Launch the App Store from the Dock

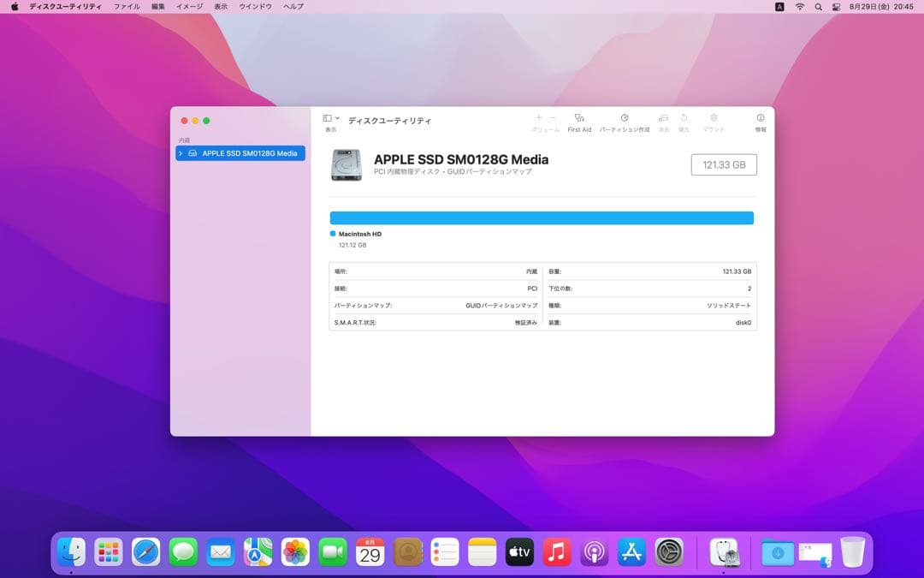click(631, 552)
